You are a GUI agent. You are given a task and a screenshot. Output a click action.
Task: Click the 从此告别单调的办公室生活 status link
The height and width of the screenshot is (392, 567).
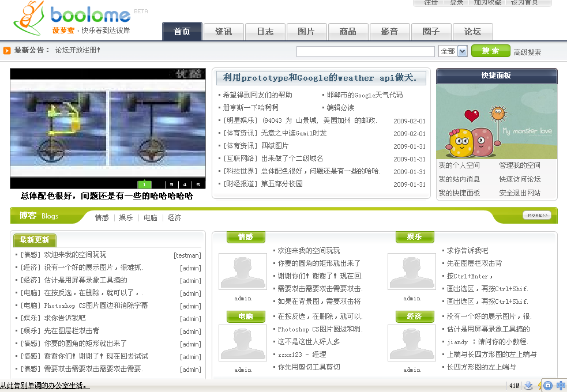pos(45,386)
